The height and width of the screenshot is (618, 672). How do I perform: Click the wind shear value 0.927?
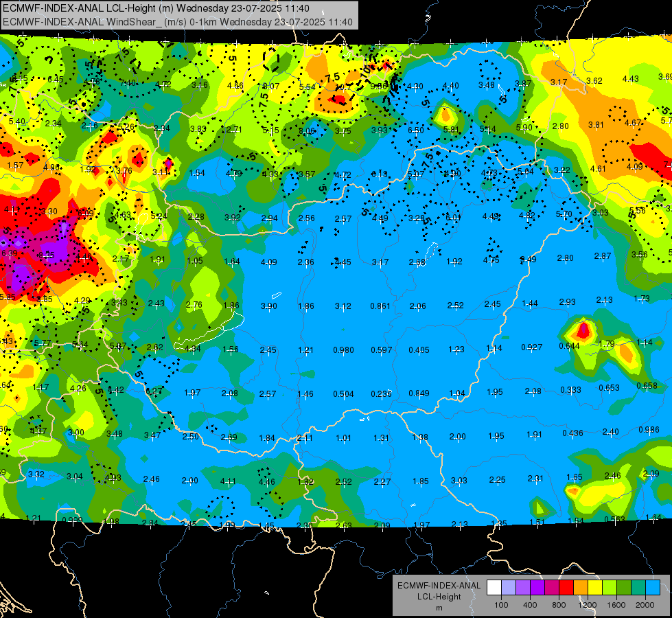click(532, 347)
